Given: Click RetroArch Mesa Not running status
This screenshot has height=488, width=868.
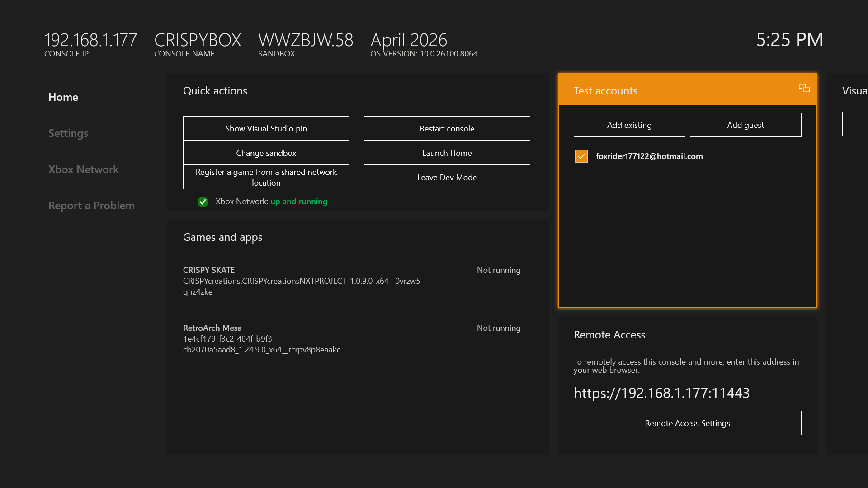Looking at the screenshot, I should coord(499,328).
